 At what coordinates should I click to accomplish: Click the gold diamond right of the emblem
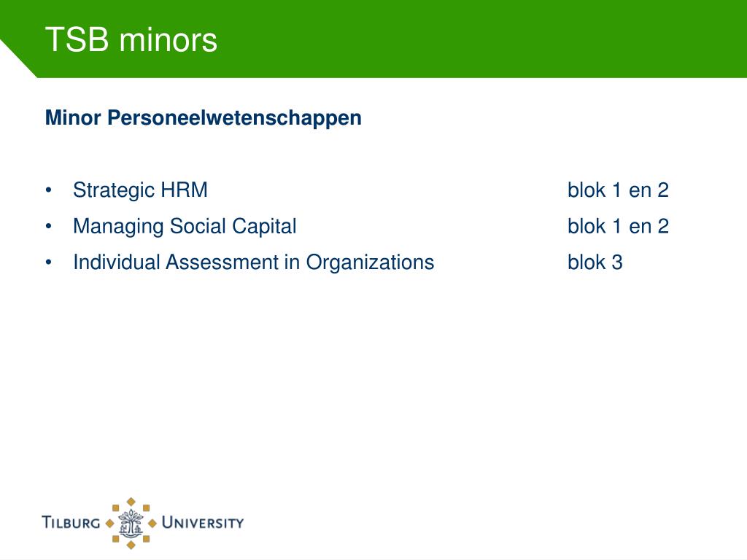click(x=152, y=524)
